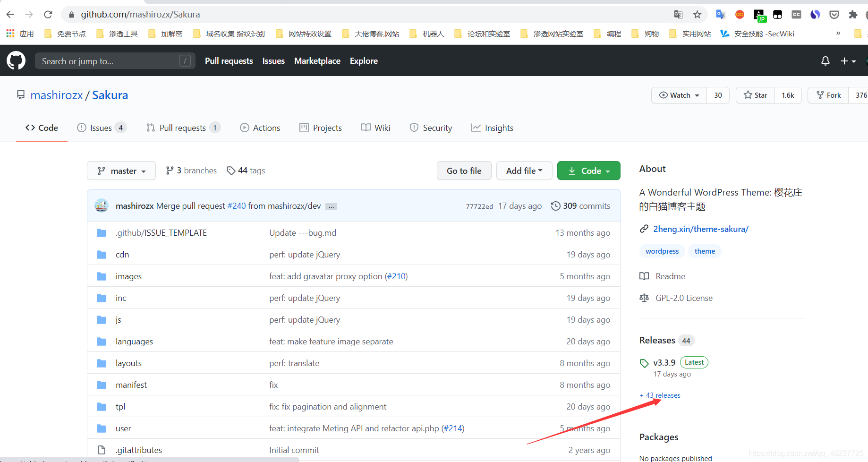Open the layouts folder
Screen dimensions: 868x462
(128, 363)
